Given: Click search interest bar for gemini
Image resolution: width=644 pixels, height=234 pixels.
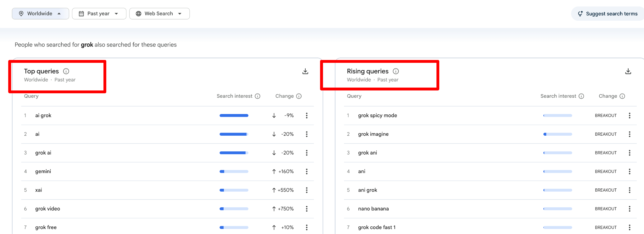Looking at the screenshot, I should [x=234, y=171].
